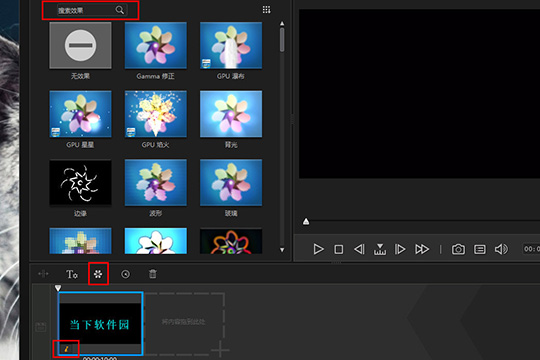
Task: Select the GPU 星星 effect
Action: [80, 114]
